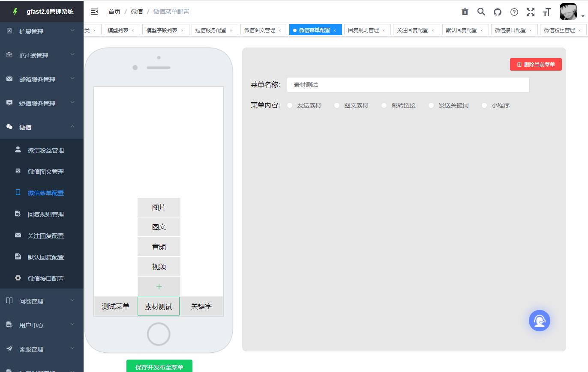Select the 图片 submenu item

pyautogui.click(x=159, y=208)
